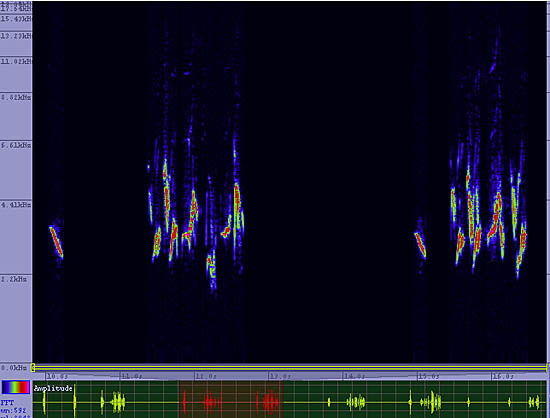Screen dimensions: 550x418
Task: Click the 11.02kHz frequency axis label
Action: point(16,61)
